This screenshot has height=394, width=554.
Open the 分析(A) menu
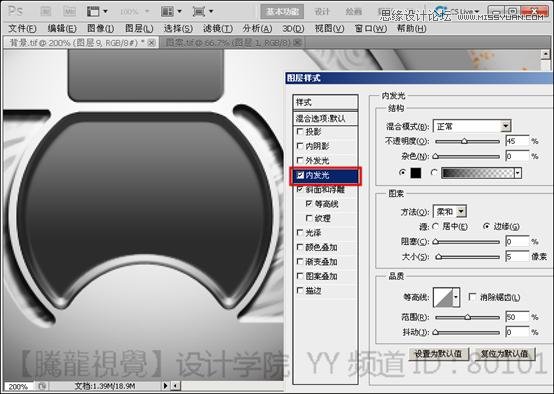click(257, 28)
